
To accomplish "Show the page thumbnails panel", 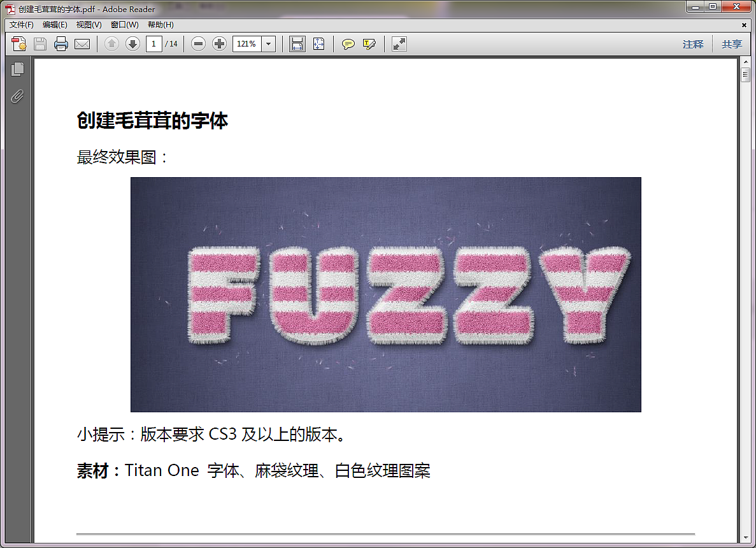I will pyautogui.click(x=17, y=68).
